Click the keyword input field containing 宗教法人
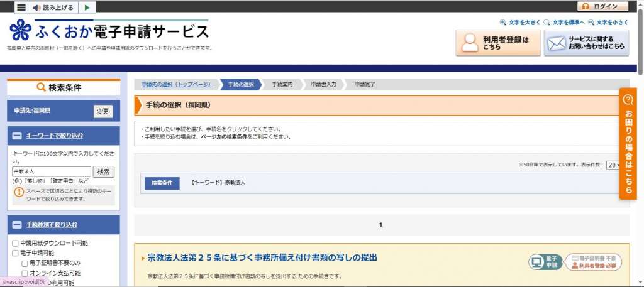 pos(52,171)
